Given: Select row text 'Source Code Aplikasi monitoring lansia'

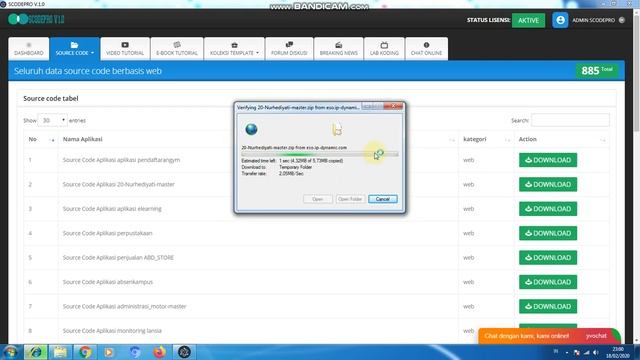Looking at the screenshot, I should click(112, 331).
